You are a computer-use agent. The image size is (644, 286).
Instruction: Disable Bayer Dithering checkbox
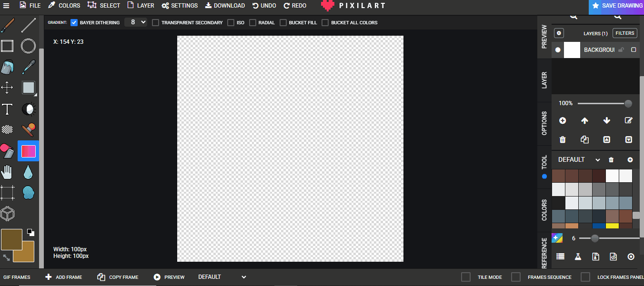click(x=74, y=22)
